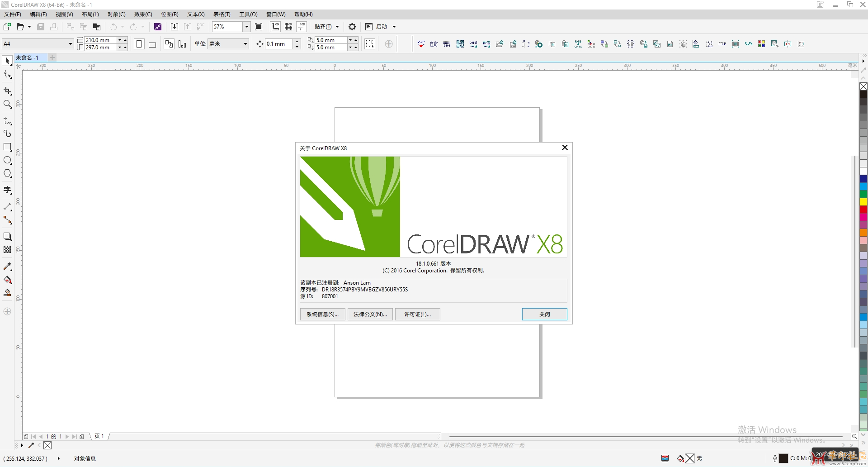Expand the palette flyout at bottom right
This screenshot has height=467, width=868.
(863, 443)
